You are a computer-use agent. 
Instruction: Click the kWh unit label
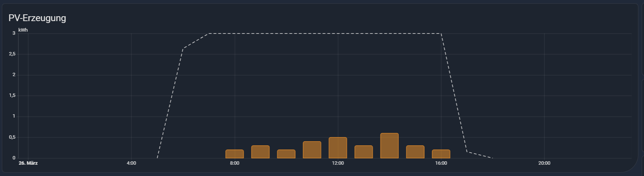[x=23, y=30]
